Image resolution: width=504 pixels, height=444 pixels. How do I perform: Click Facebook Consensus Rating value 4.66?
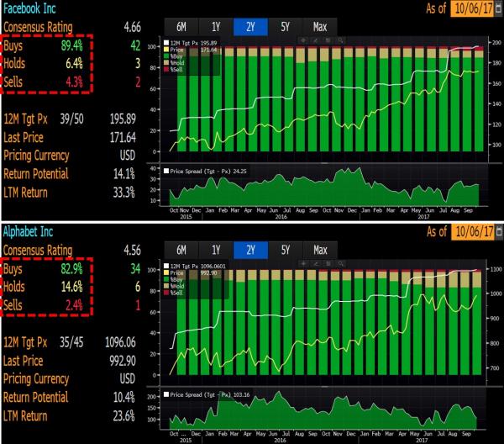[x=132, y=27]
